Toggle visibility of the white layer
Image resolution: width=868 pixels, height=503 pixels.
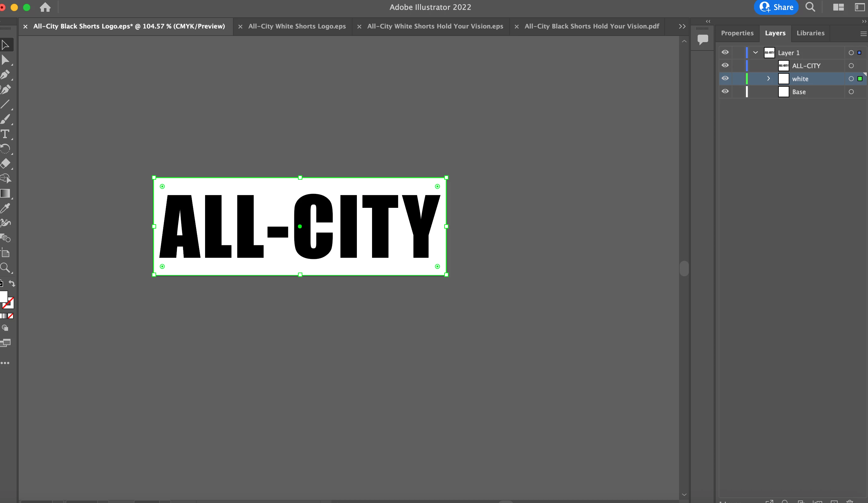(725, 78)
